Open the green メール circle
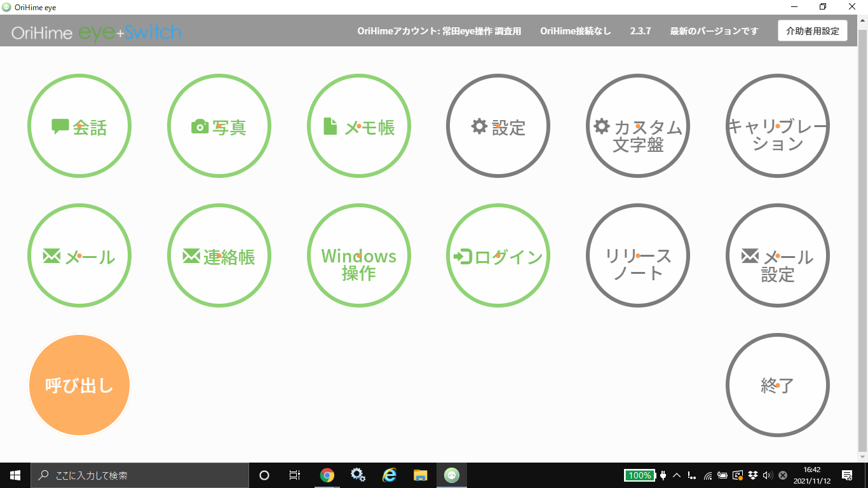Screen dimensions: 868x488 [x=79, y=255]
